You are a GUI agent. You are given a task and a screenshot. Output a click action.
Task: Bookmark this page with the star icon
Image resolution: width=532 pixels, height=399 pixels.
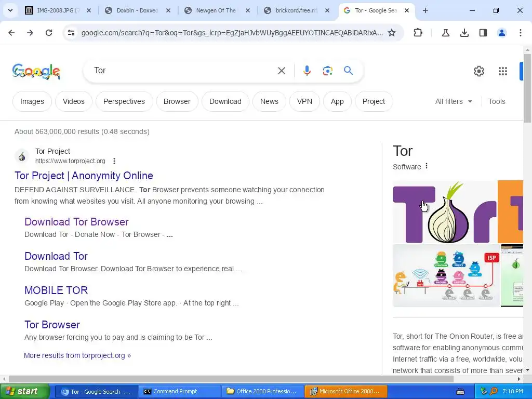click(392, 33)
